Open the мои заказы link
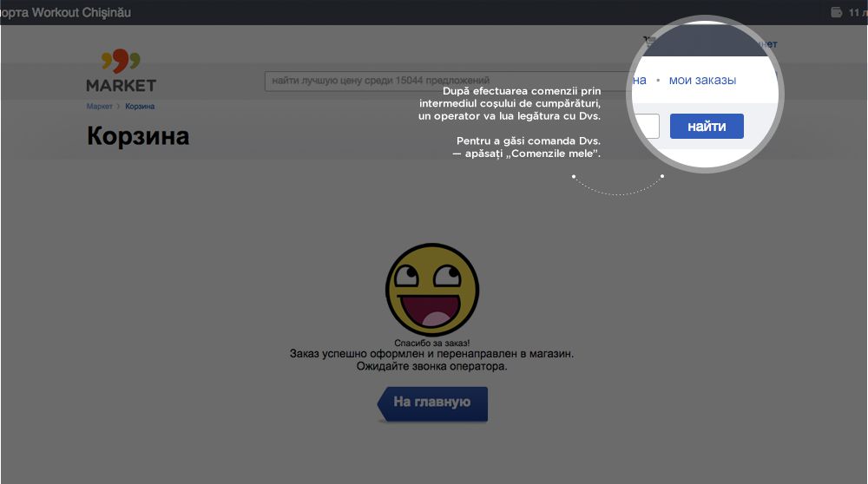This screenshot has height=484, width=868. [x=702, y=80]
